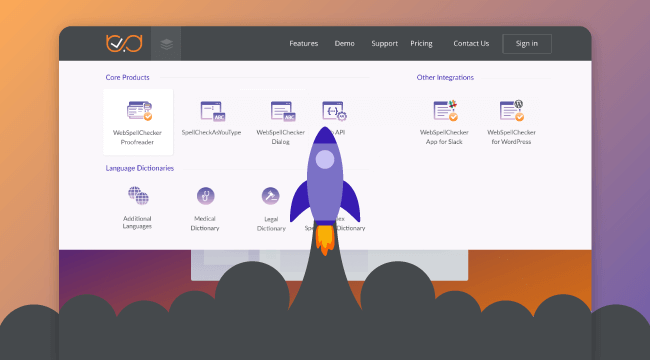Click the Contact Us link
The height and width of the screenshot is (360, 650).
(471, 44)
